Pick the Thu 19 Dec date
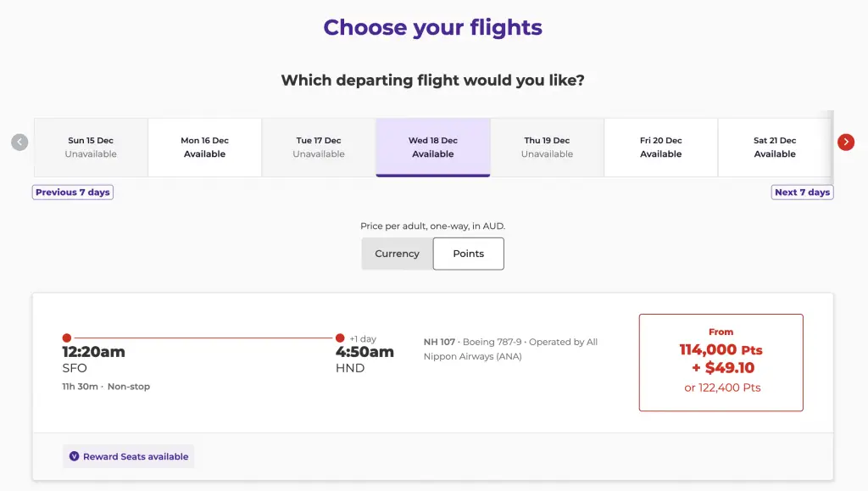Screen dimensions: 868x491 (547, 148)
